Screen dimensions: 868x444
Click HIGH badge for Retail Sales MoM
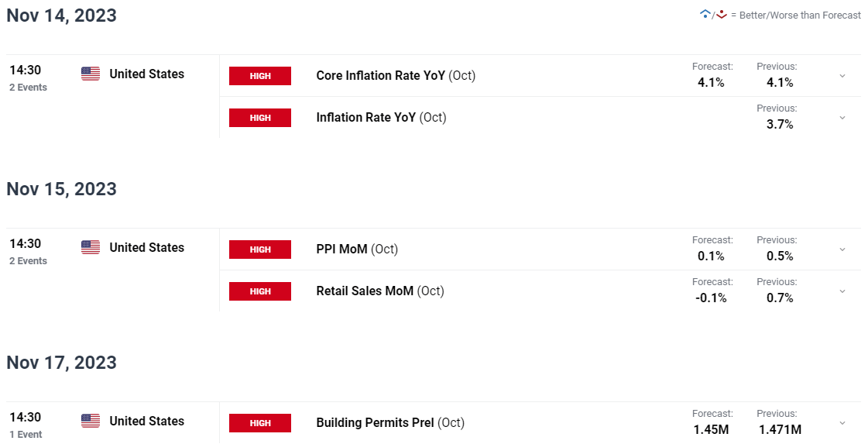(260, 291)
